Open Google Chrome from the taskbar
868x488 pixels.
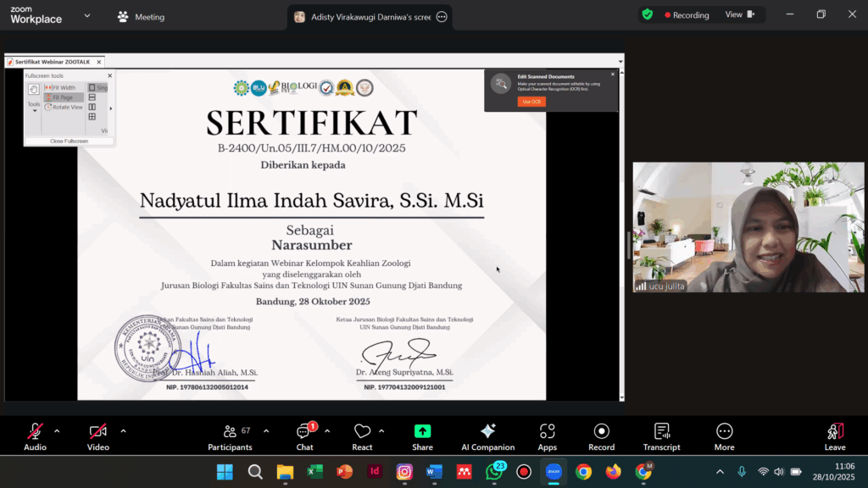[583, 472]
